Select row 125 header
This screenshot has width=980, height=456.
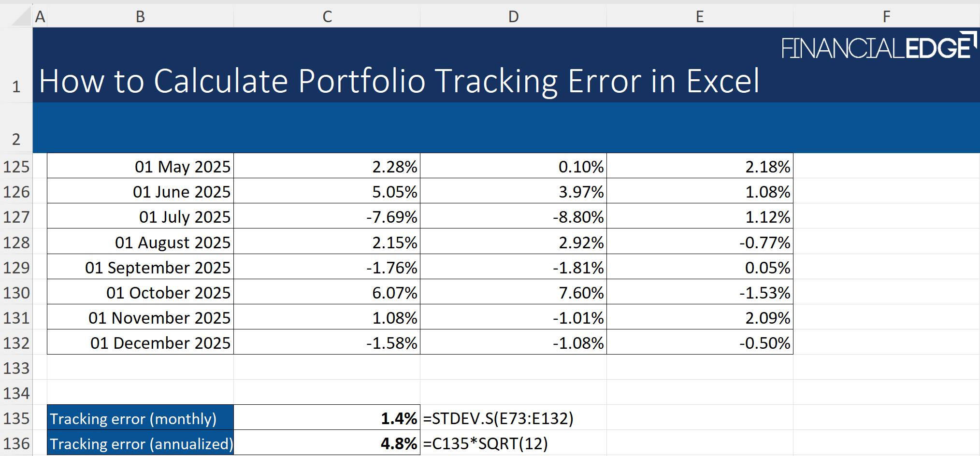(16, 167)
